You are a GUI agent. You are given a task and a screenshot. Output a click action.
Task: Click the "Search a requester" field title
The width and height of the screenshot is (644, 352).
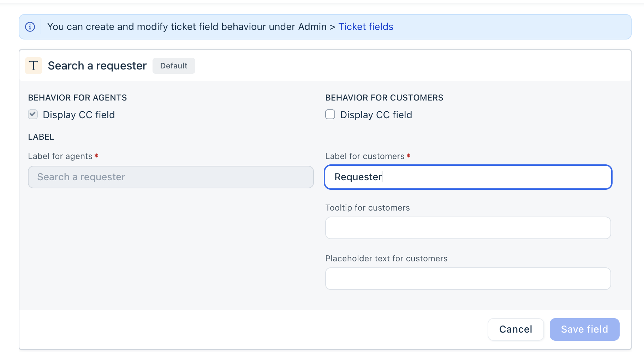(97, 66)
